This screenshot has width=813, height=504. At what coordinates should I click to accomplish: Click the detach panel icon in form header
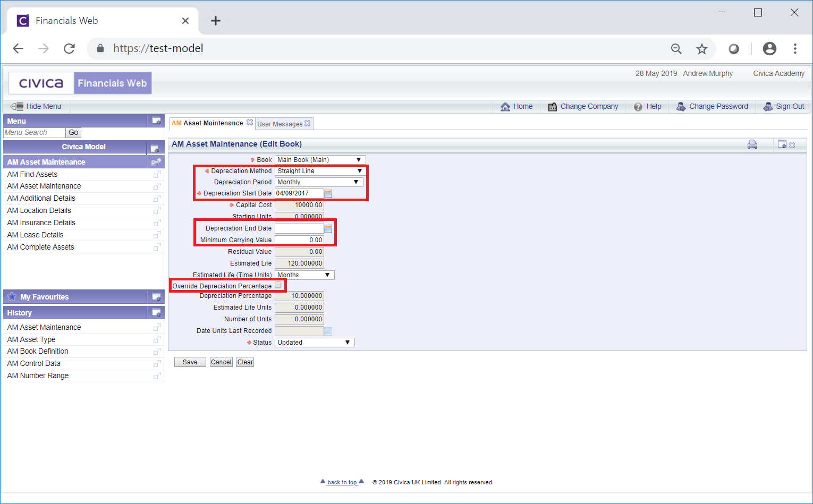pos(782,144)
